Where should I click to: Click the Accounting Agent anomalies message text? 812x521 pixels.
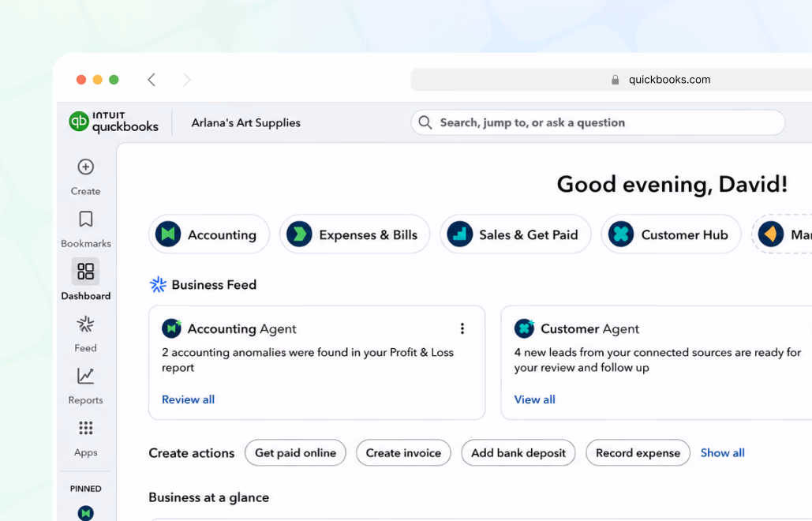tap(308, 360)
